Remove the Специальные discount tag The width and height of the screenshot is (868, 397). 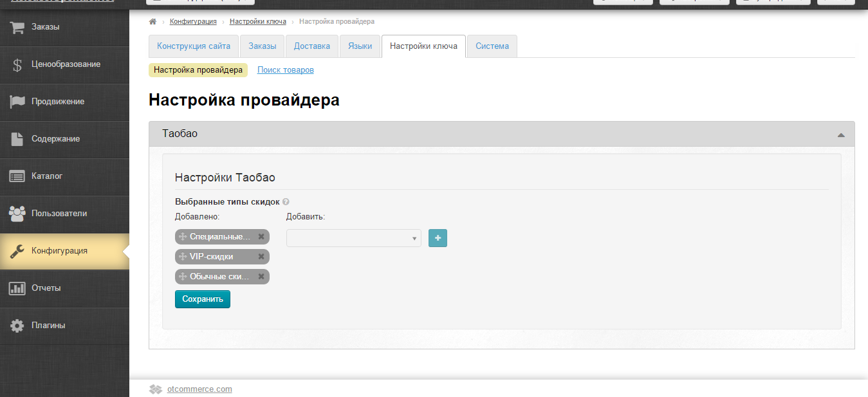pos(261,237)
